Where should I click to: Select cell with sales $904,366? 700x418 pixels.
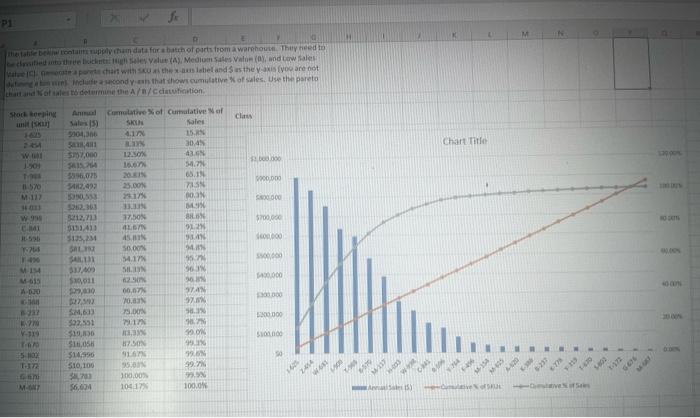pos(83,134)
